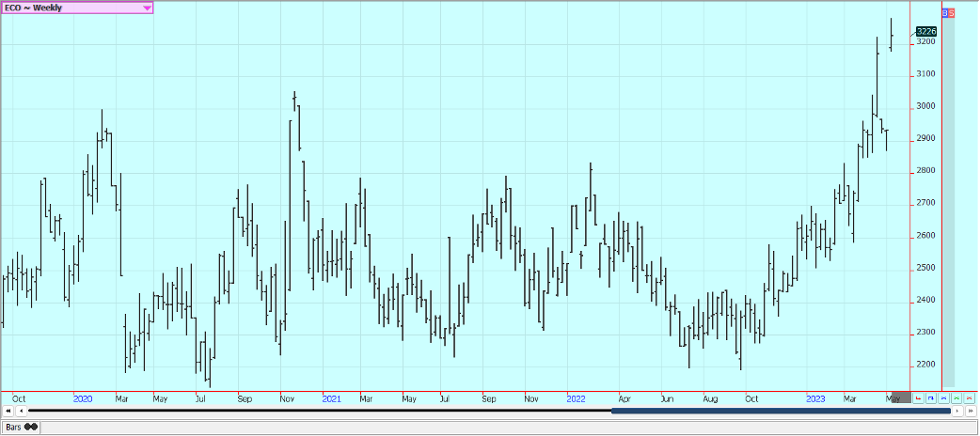Viewport: 980px width, 436px height.
Task: Click the 2900 price axis label
Action: click(925, 139)
